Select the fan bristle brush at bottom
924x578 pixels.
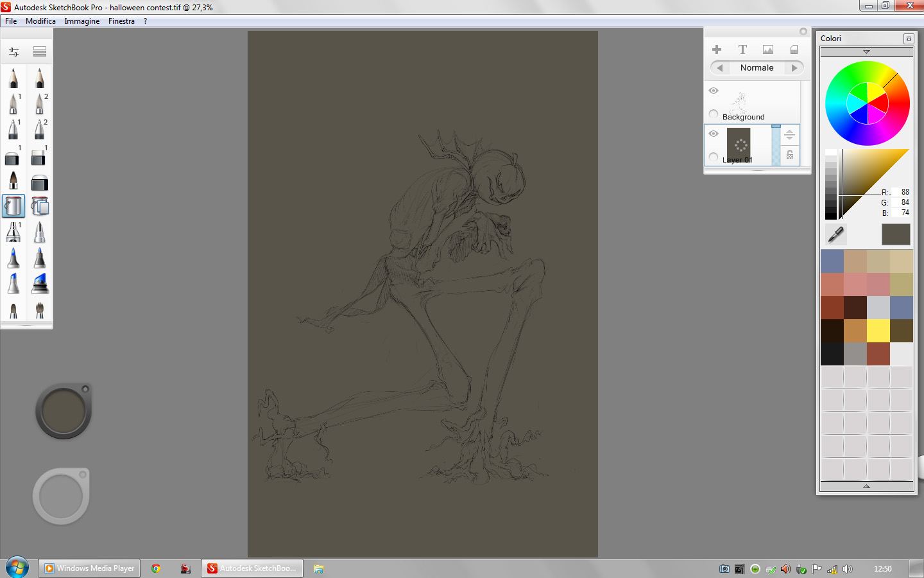click(x=40, y=310)
